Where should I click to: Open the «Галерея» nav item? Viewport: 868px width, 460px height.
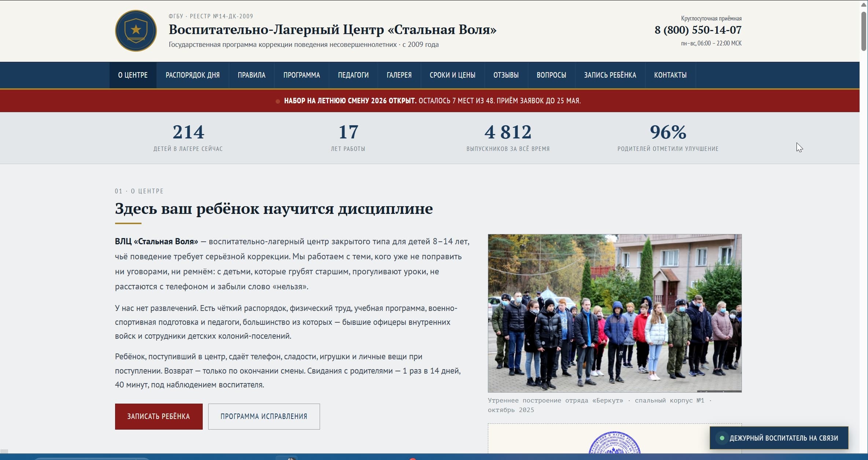(399, 75)
